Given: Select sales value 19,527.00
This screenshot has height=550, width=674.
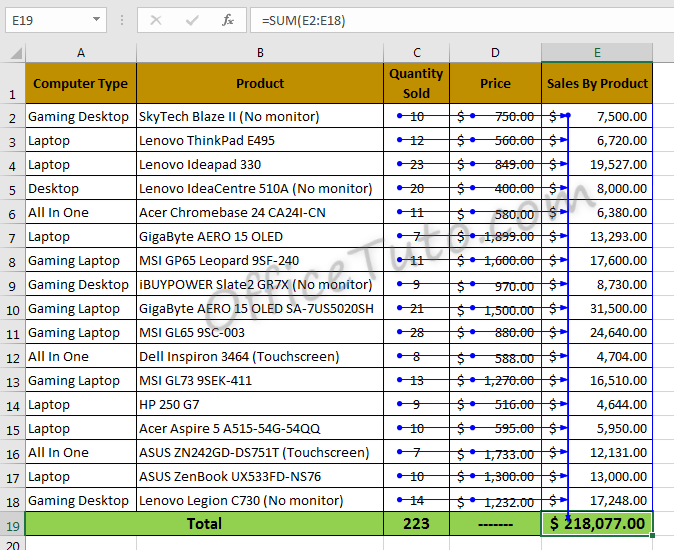Looking at the screenshot, I should [597, 164].
